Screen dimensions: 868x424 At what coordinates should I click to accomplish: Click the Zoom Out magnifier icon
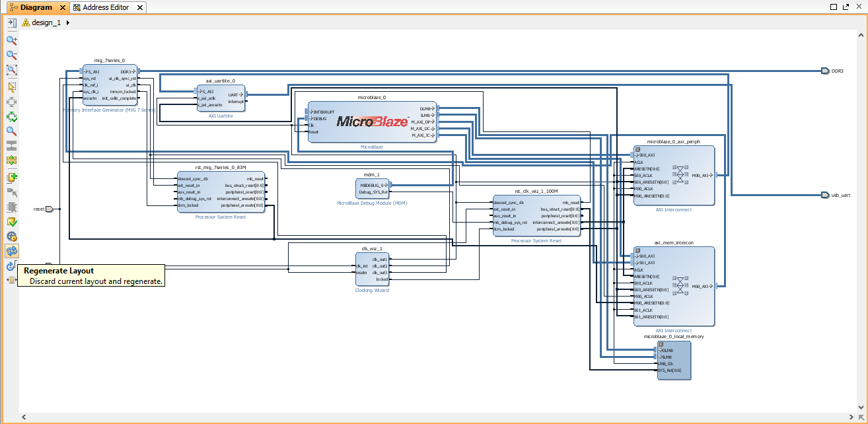tap(11, 55)
